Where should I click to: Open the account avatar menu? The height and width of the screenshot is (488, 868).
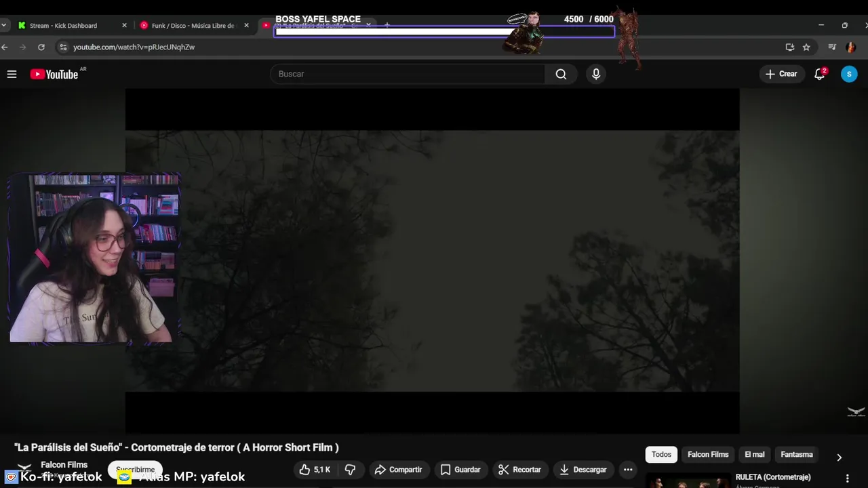(849, 74)
